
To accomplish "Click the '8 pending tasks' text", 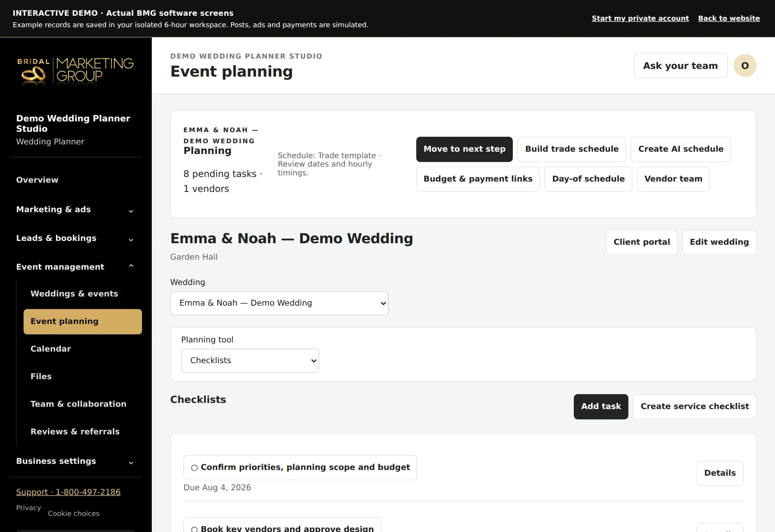I will point(220,174).
